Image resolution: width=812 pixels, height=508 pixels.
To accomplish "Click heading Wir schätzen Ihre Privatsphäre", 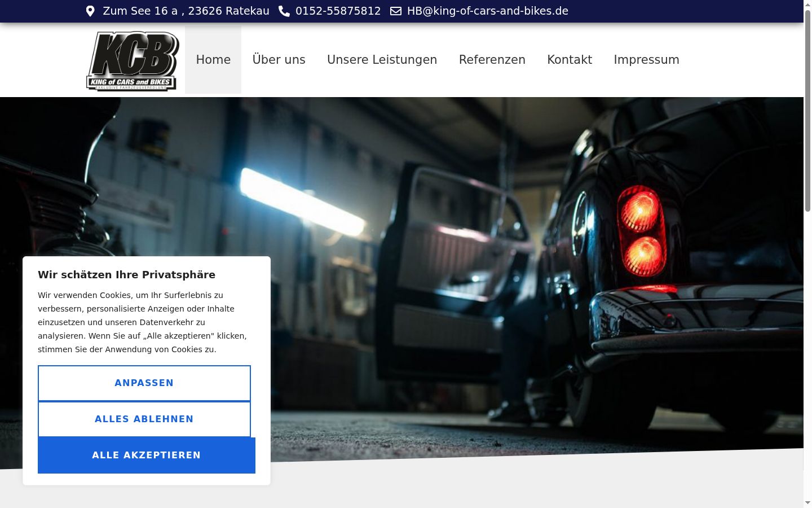I will coord(127,275).
